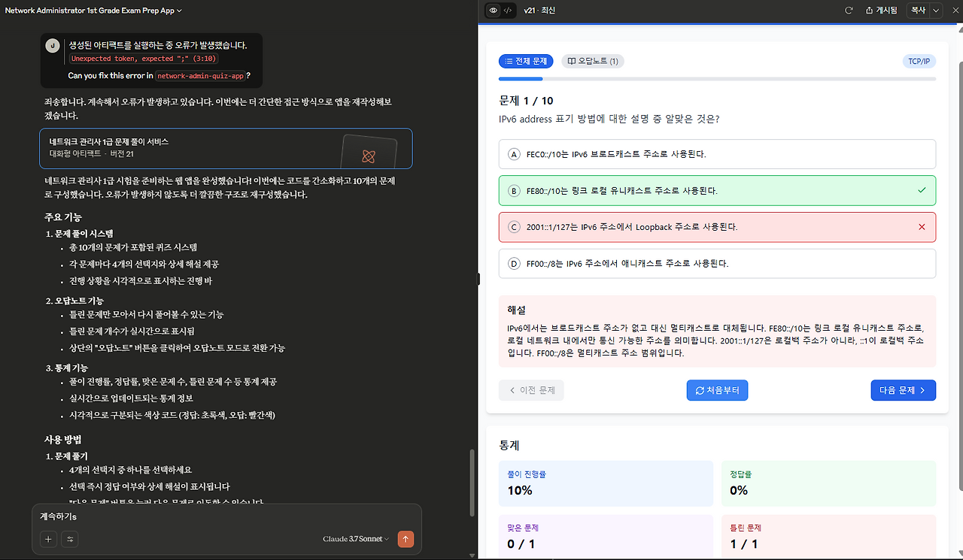Open the tools settings sliders button

click(x=70, y=539)
